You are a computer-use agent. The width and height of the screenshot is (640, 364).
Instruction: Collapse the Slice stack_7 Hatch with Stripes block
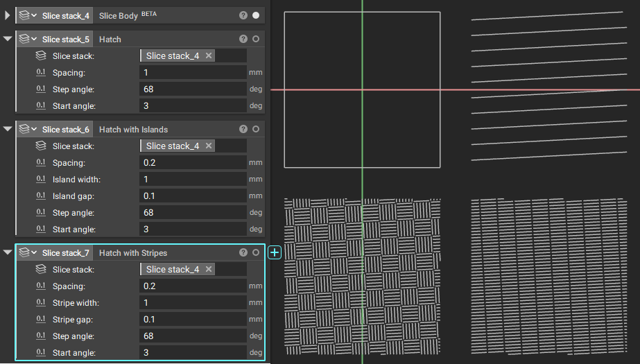click(x=8, y=252)
